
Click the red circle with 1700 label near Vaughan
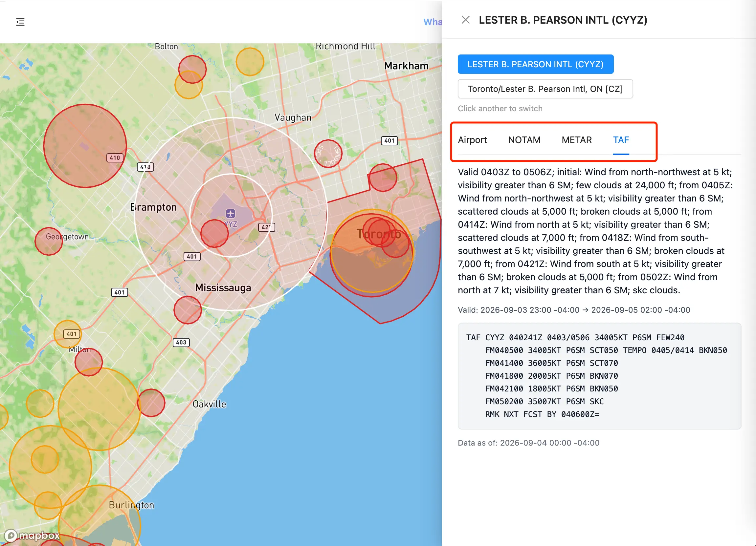point(328,154)
